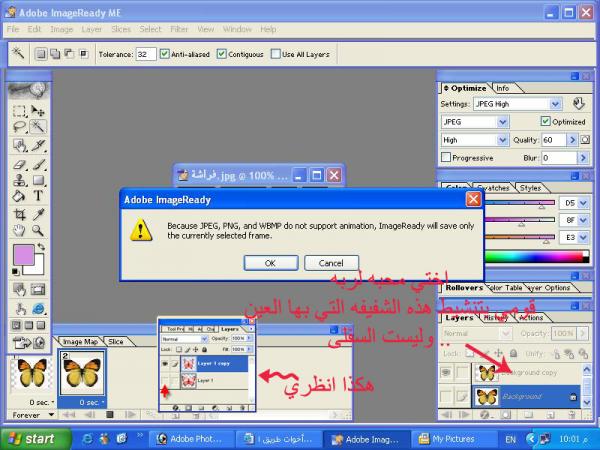Image resolution: width=600 pixels, height=450 pixels.
Task: Open the Quality slider arrow
Action: pyautogui.click(x=572, y=140)
